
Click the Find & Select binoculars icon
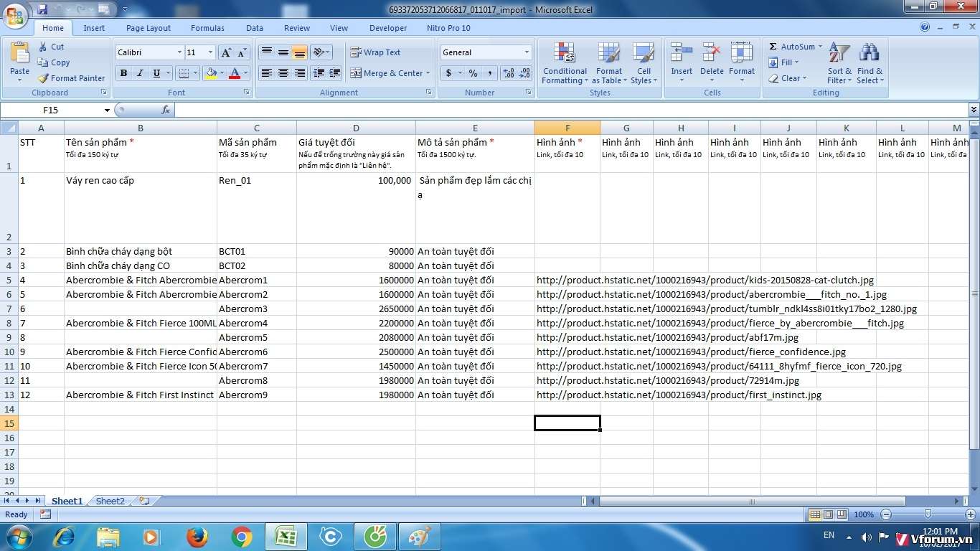click(870, 54)
